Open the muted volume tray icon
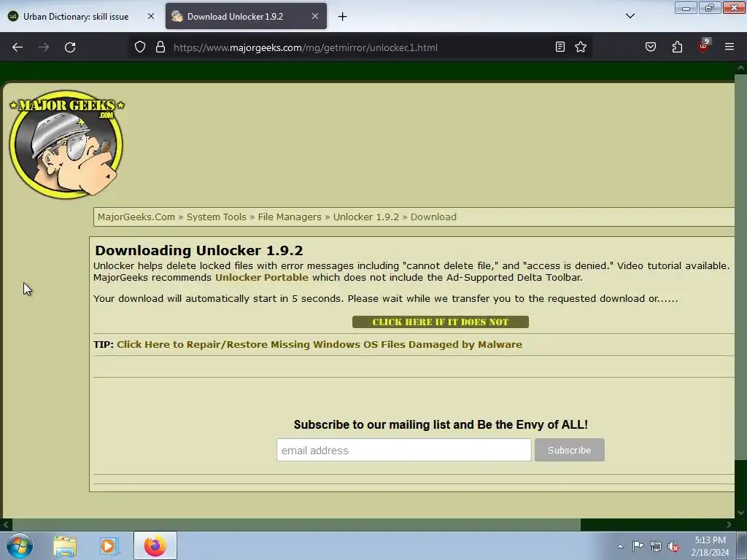Screen dimensions: 747x560 coord(673,547)
